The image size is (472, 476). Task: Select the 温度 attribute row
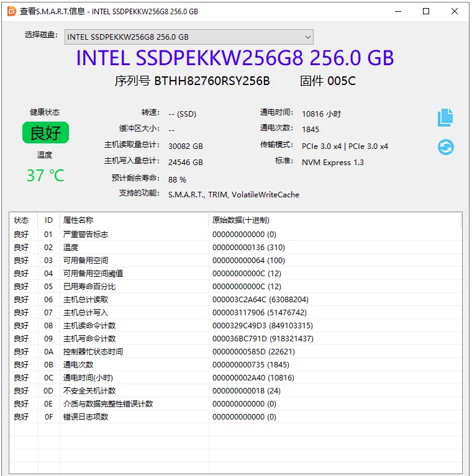click(235, 248)
